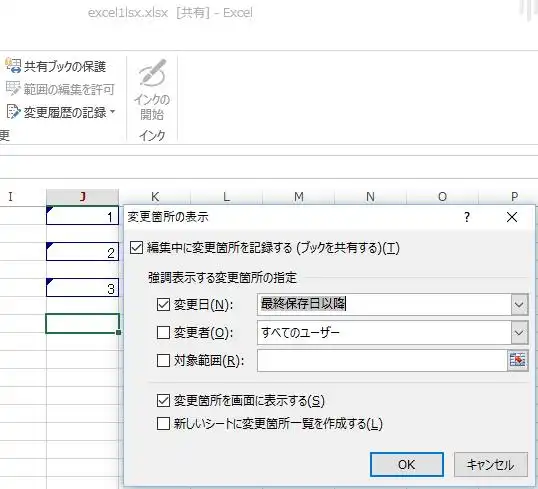Select column J header
538x489 pixels.
(82, 197)
